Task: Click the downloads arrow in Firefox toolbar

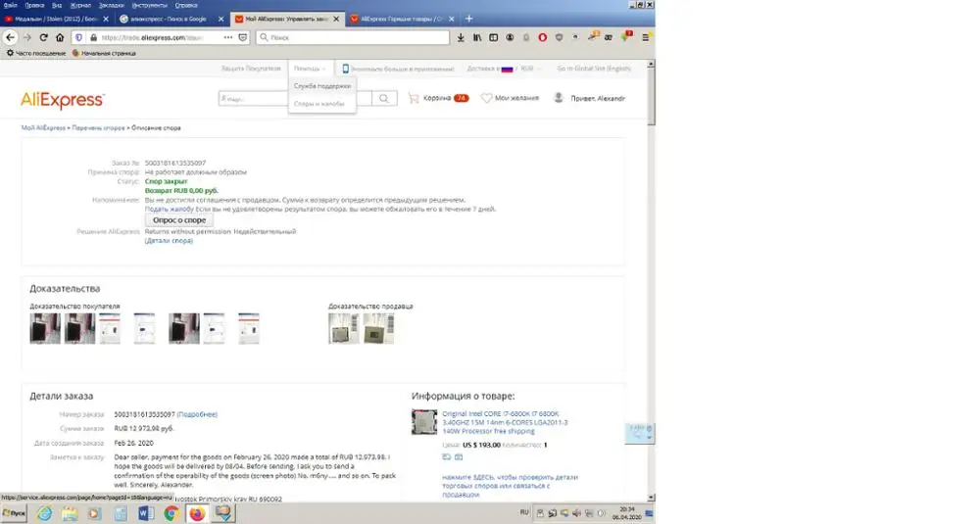Action: pyautogui.click(x=461, y=37)
